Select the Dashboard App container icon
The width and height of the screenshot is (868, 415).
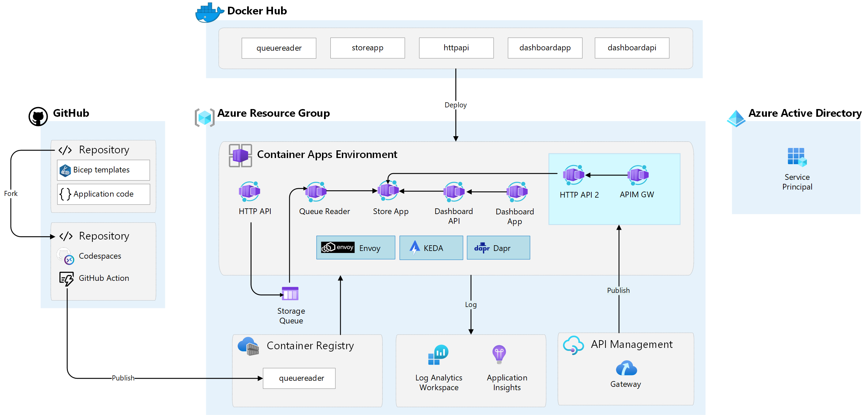516,192
